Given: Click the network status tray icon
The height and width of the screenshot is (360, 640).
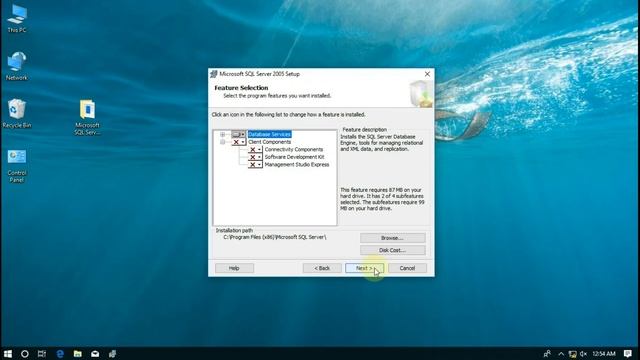Looking at the screenshot, I should click(x=573, y=354).
